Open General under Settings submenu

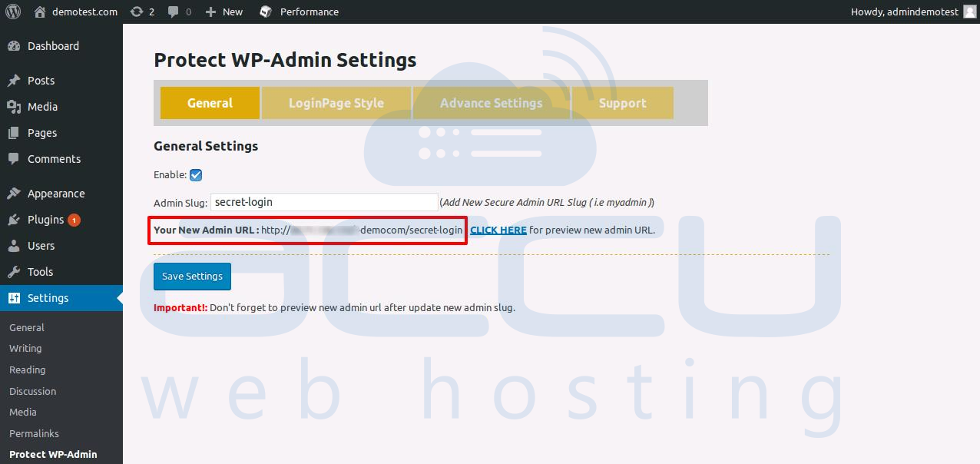[x=27, y=327]
